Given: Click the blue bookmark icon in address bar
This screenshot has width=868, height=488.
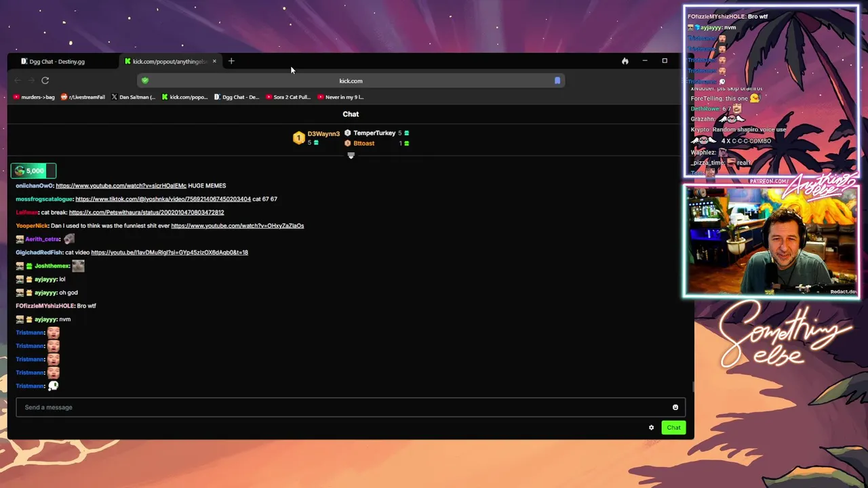Looking at the screenshot, I should pos(557,81).
